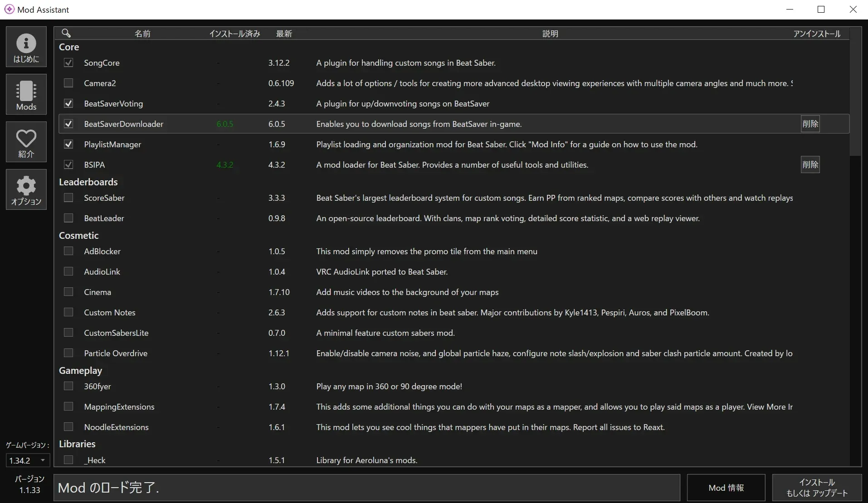Maximize the Mod Assistant window
The height and width of the screenshot is (503, 868).
821,10
